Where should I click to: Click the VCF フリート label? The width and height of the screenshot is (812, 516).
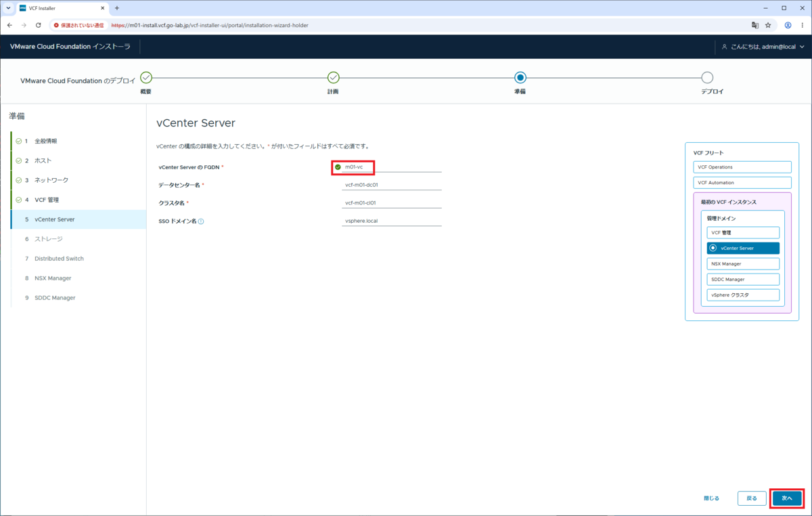pyautogui.click(x=708, y=153)
